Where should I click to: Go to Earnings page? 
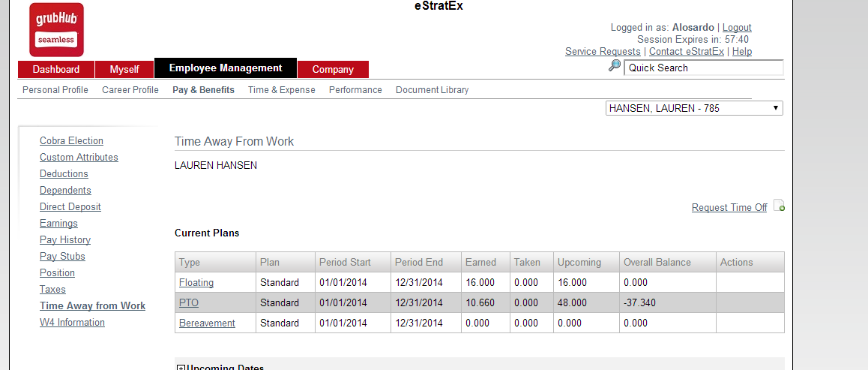click(58, 223)
